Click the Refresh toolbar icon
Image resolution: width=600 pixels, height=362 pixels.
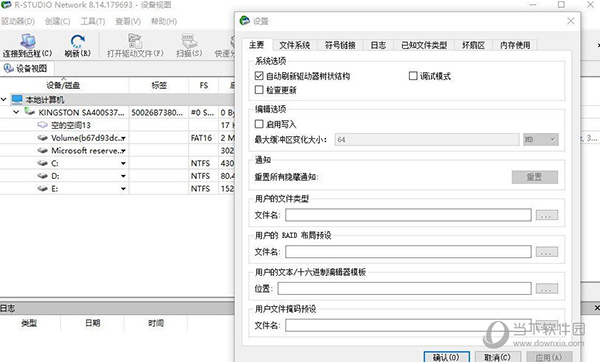[x=78, y=41]
